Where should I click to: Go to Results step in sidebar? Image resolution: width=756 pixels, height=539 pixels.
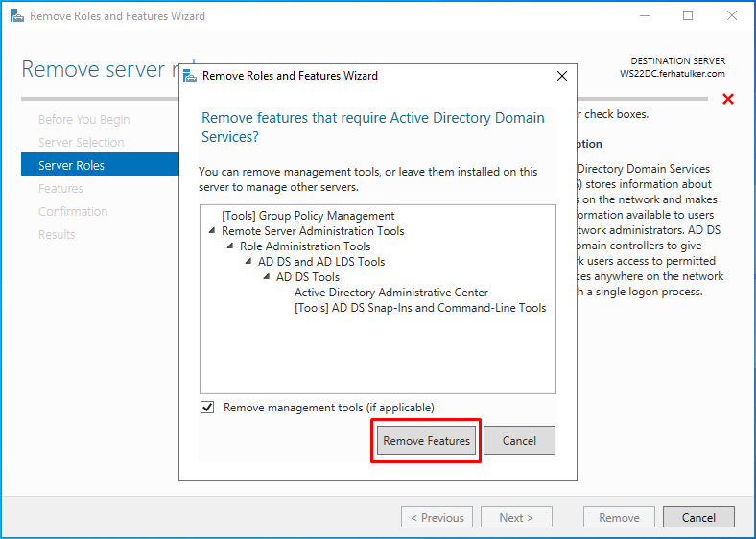[x=57, y=234]
